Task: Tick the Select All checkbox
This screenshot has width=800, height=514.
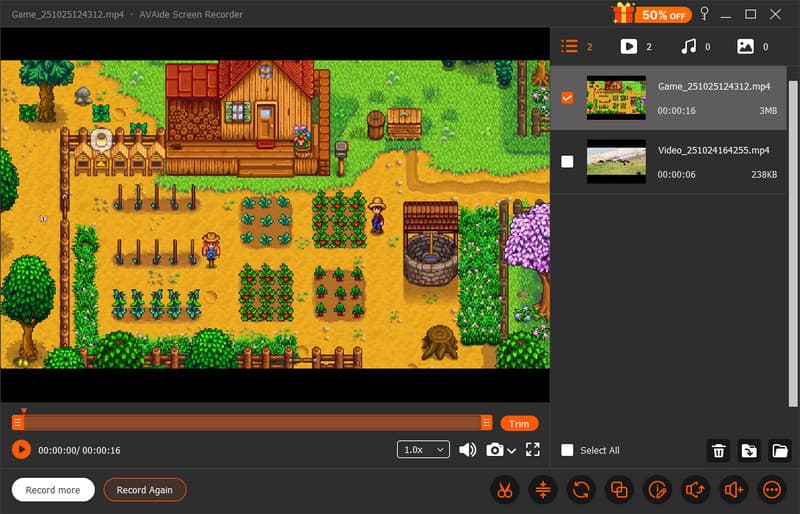Action: click(567, 450)
